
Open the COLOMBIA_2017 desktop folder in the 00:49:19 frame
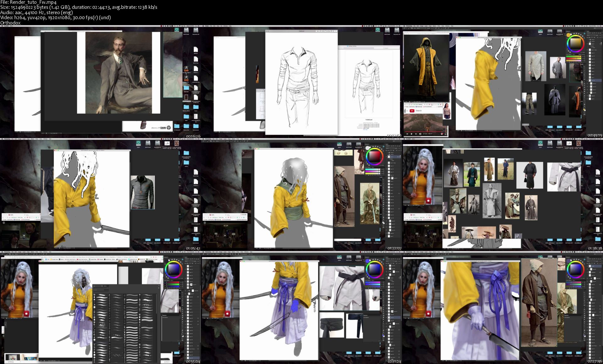(579, 127)
